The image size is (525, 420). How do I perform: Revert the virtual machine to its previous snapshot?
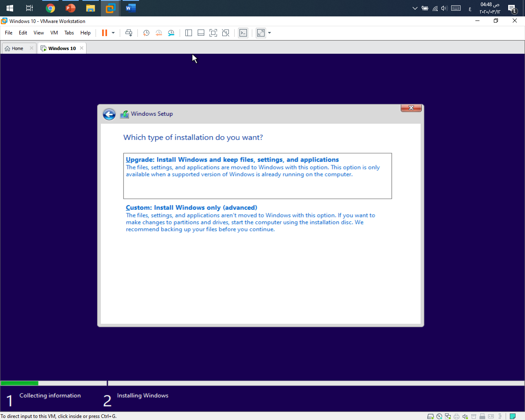tap(159, 33)
